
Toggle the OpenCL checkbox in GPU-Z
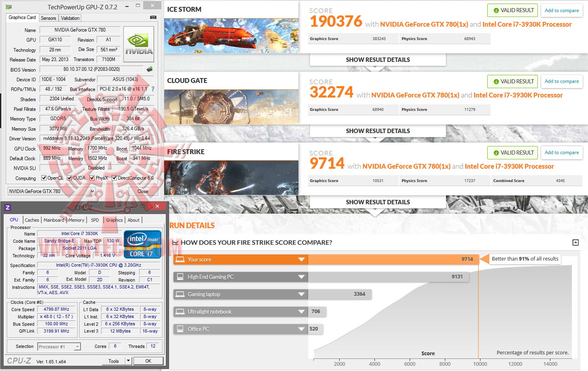coord(44,178)
